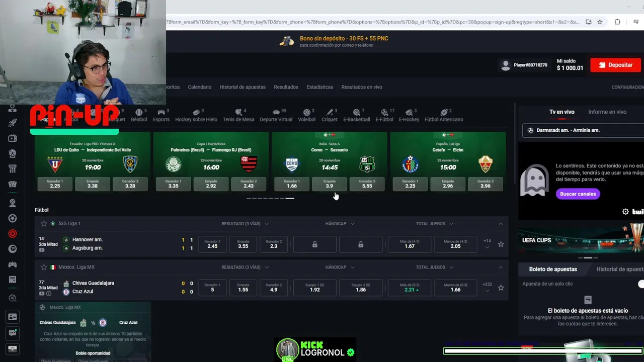Open the Darmstadt am. - Arminia am. stream selector

[x=583, y=130]
